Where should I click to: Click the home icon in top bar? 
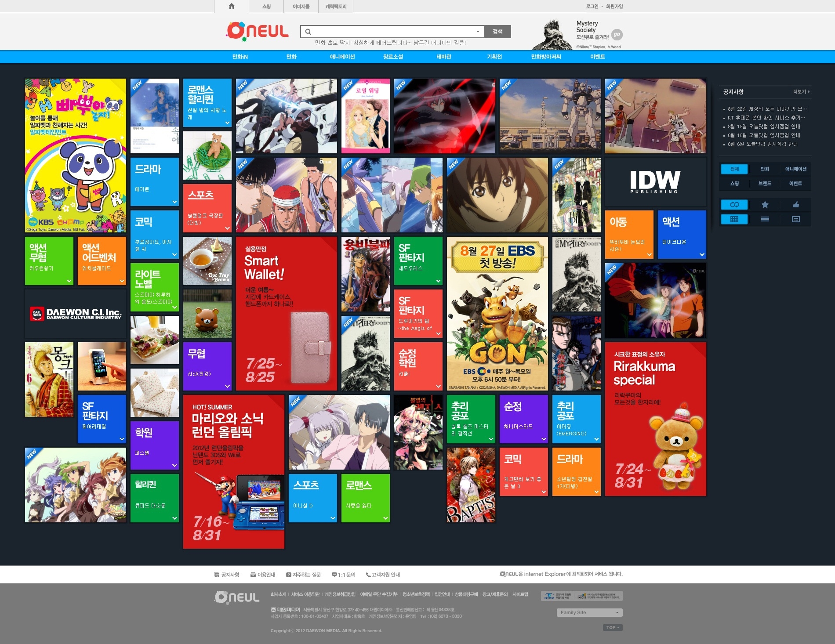pos(232,6)
